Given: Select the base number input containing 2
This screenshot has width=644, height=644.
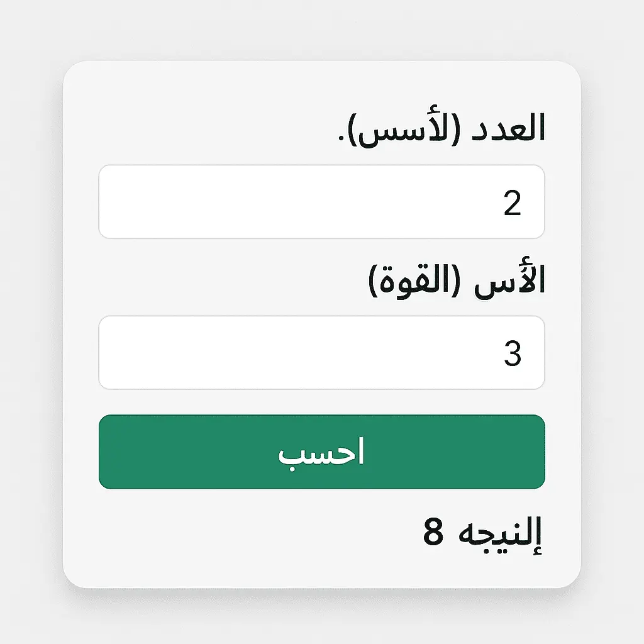Looking at the screenshot, I should [x=322, y=201].
